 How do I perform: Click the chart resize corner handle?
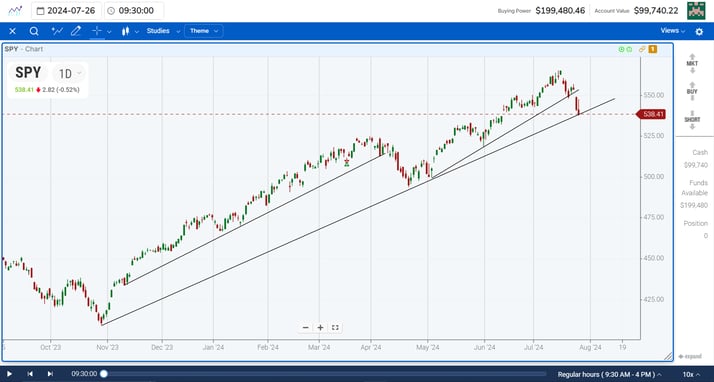[668, 356]
